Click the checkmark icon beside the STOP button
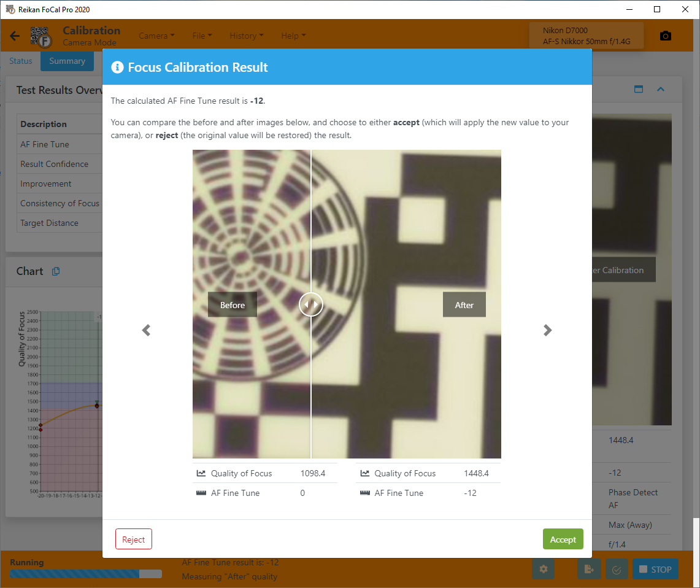 617,569
